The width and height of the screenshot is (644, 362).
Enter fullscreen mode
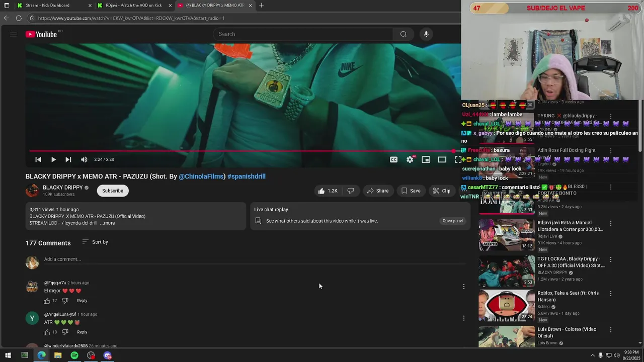point(457,159)
